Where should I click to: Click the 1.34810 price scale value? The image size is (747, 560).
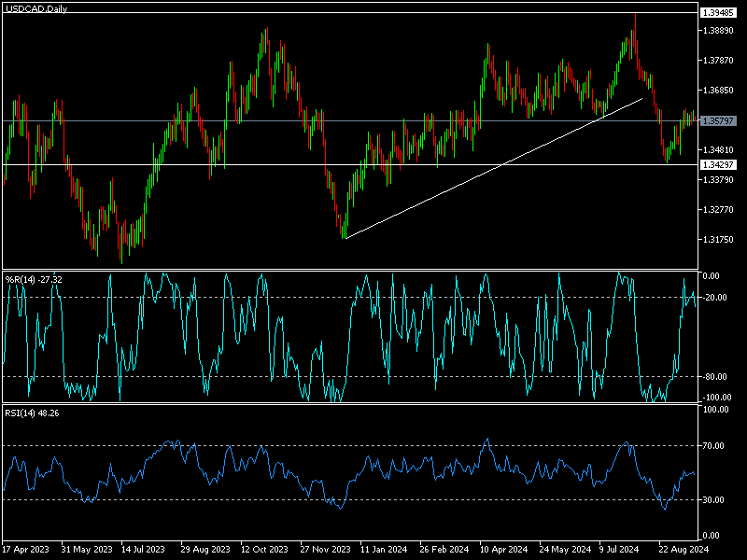(x=718, y=150)
